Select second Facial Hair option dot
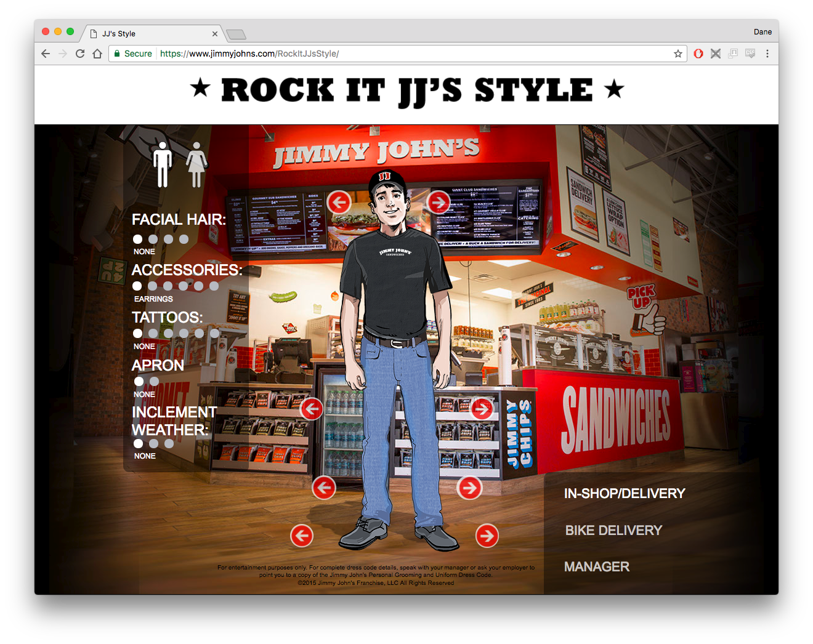813x644 pixels. 153,239
